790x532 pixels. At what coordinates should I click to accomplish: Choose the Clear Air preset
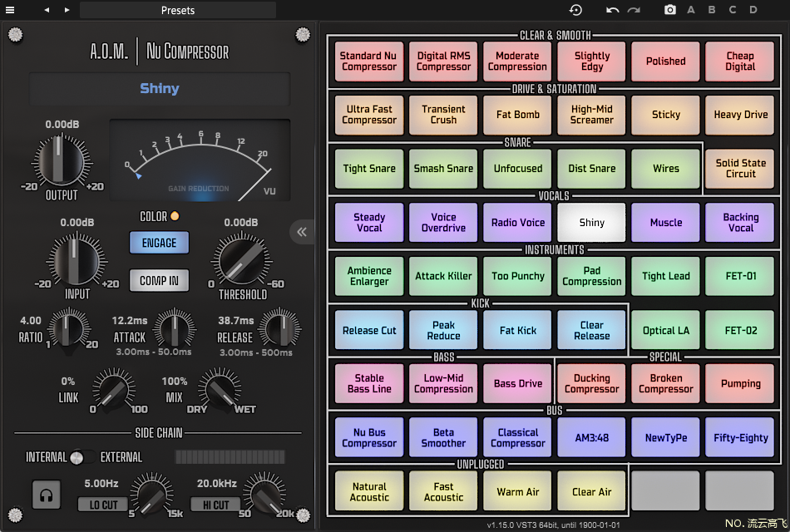[592, 492]
